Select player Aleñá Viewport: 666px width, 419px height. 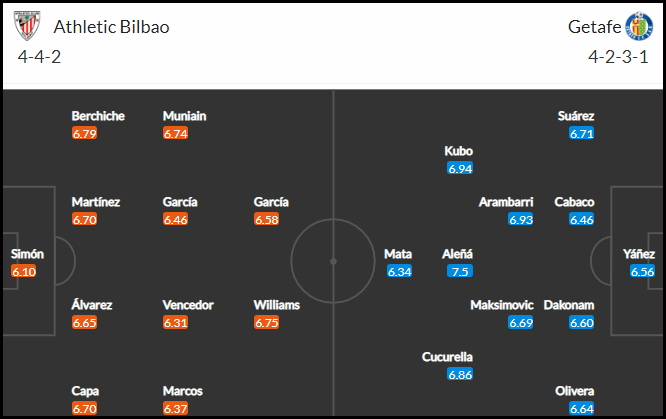tap(457, 254)
